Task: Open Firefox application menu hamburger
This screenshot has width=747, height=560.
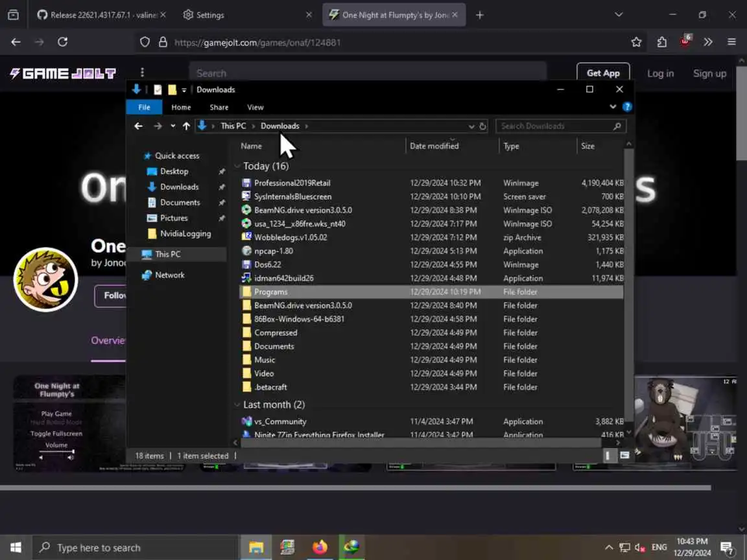Action: (731, 42)
